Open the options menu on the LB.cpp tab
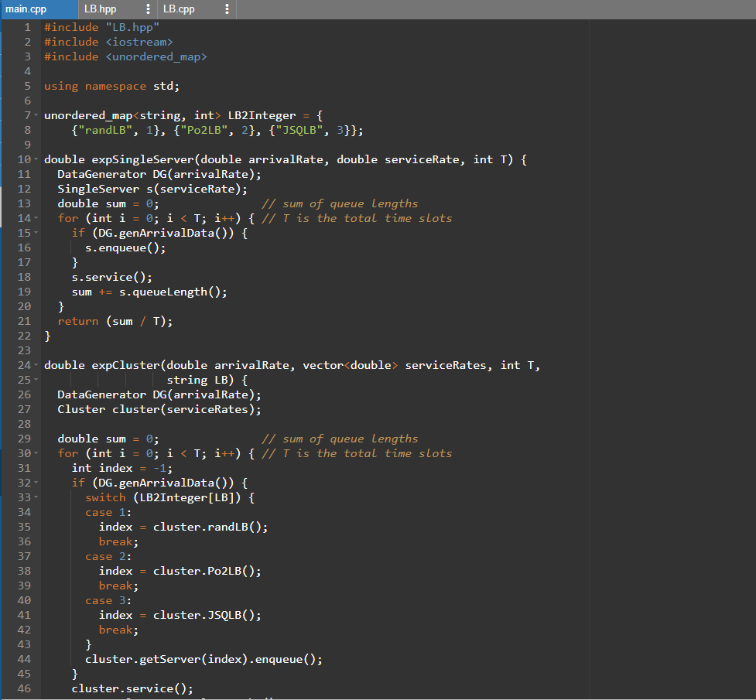 [226, 9]
